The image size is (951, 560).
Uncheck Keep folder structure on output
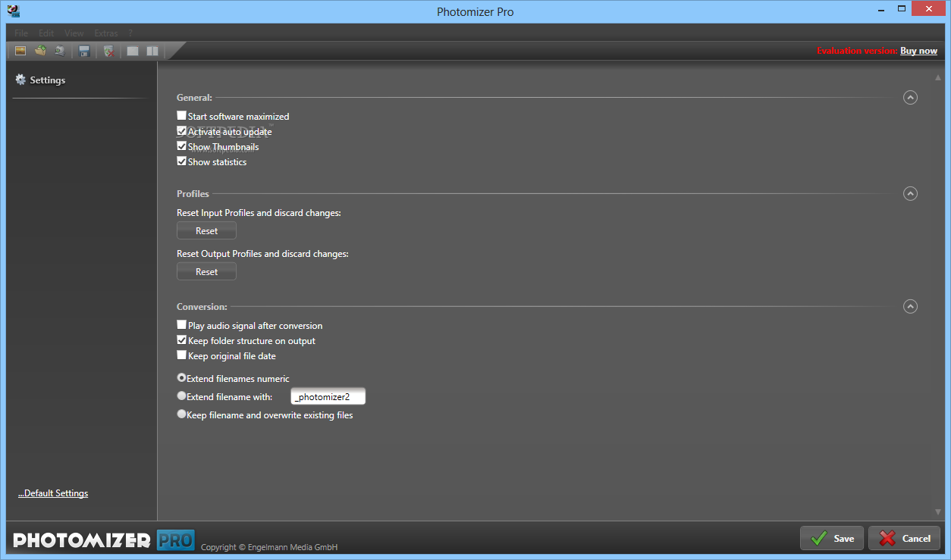coord(181,340)
